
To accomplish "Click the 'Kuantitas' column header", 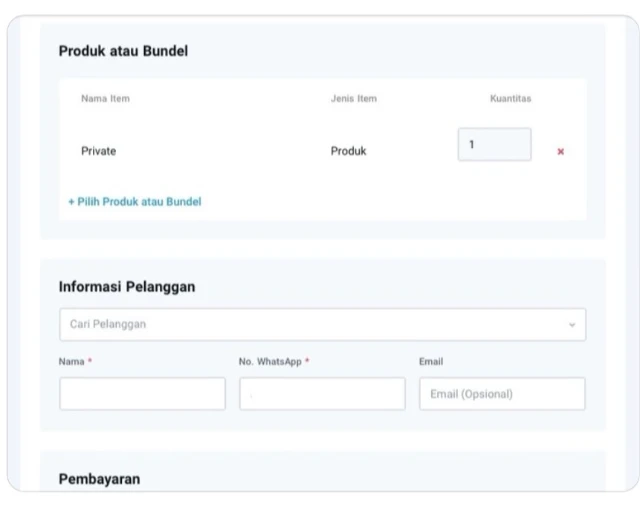I will (510, 99).
